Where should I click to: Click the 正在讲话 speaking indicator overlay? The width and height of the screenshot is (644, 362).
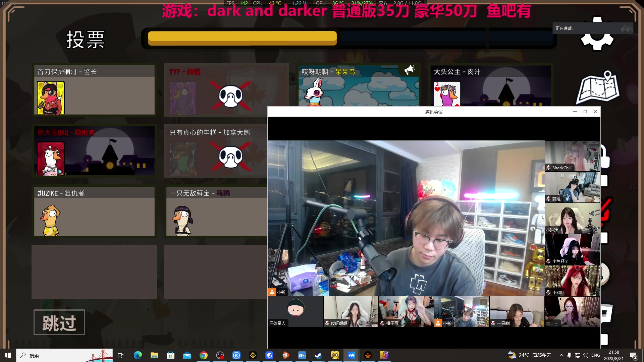click(593, 28)
